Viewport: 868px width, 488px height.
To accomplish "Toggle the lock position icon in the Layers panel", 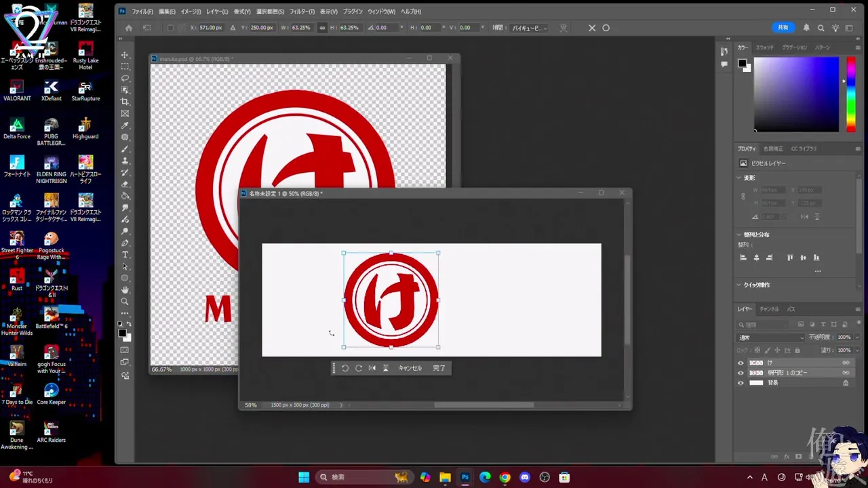I will (x=777, y=350).
